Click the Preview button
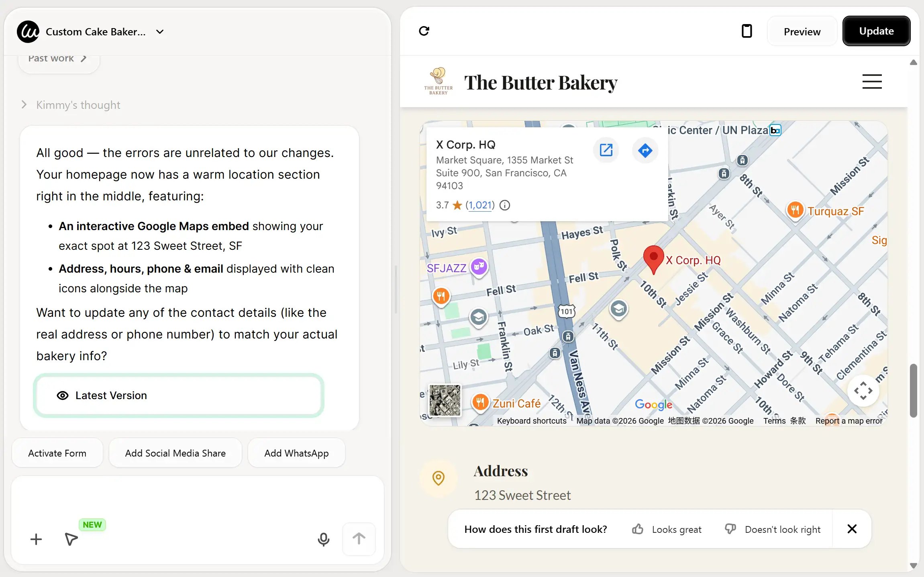924x577 pixels. [x=802, y=32]
